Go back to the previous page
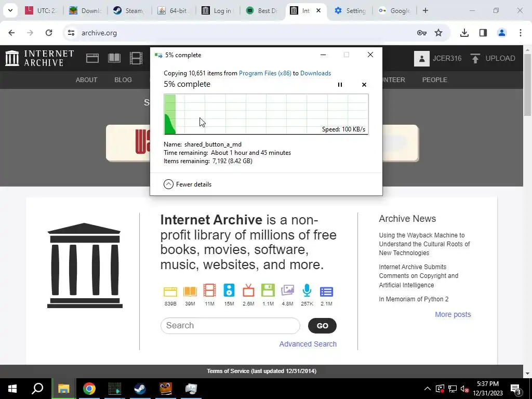This screenshot has width=532, height=399. (x=11, y=33)
